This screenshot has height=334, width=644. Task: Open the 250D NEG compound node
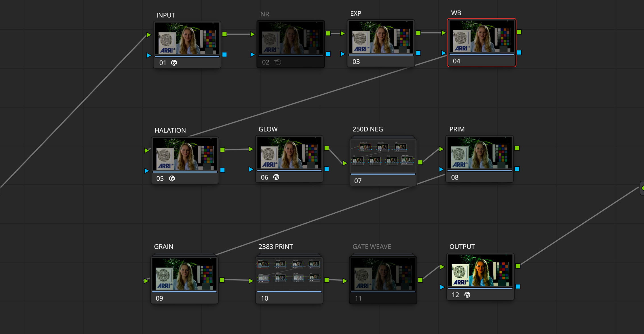(x=383, y=156)
